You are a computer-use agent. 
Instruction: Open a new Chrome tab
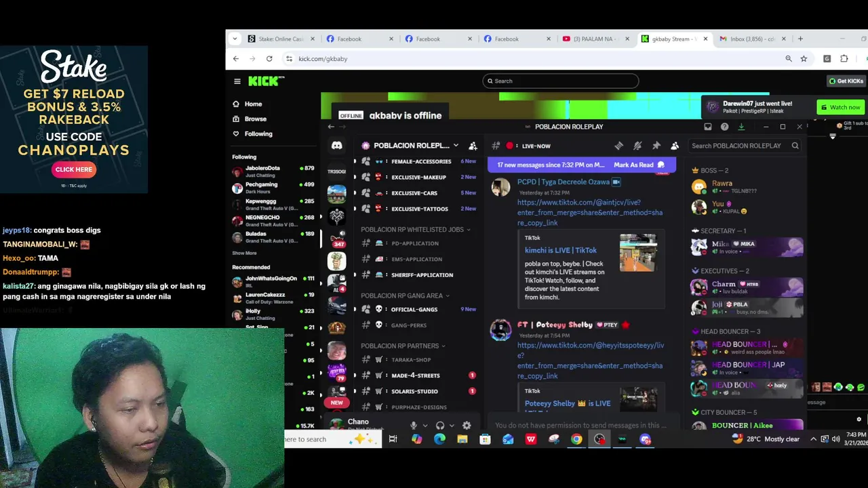[800, 39]
